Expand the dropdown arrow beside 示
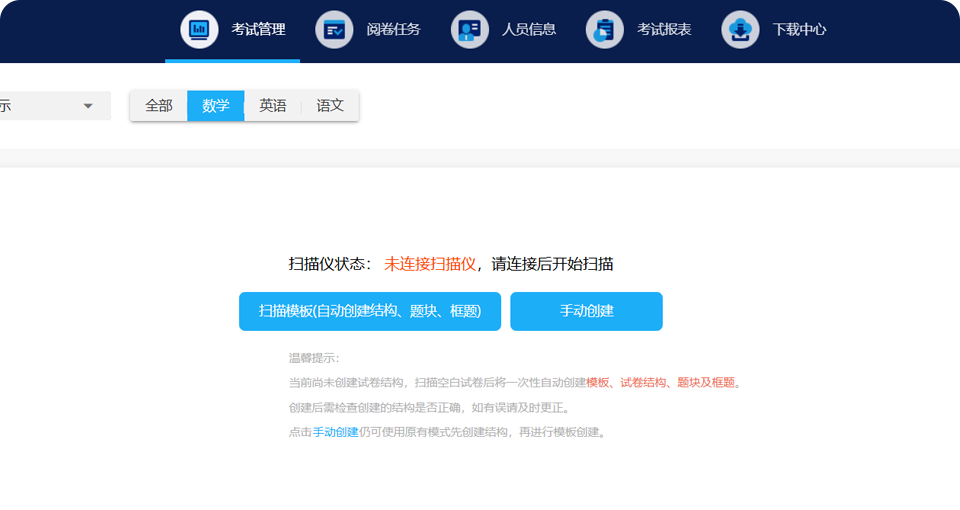 point(88,106)
